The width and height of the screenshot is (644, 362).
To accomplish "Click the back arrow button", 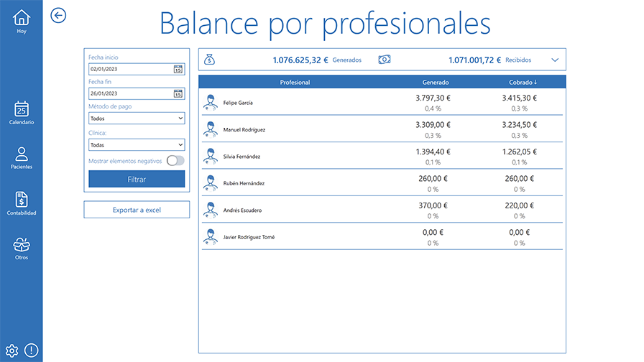I will pyautogui.click(x=58, y=16).
